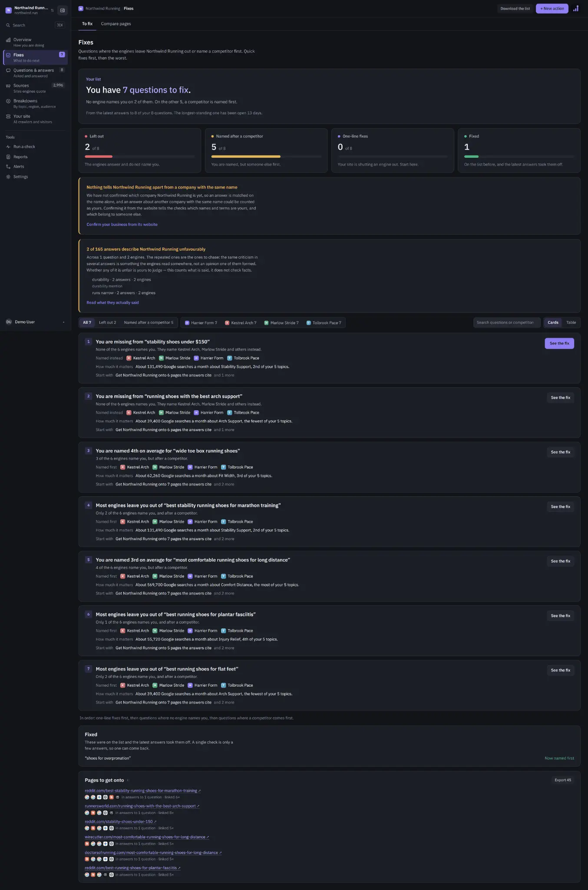Click the Overview bar chart icon
The height and width of the screenshot is (890, 588).
(8, 40)
